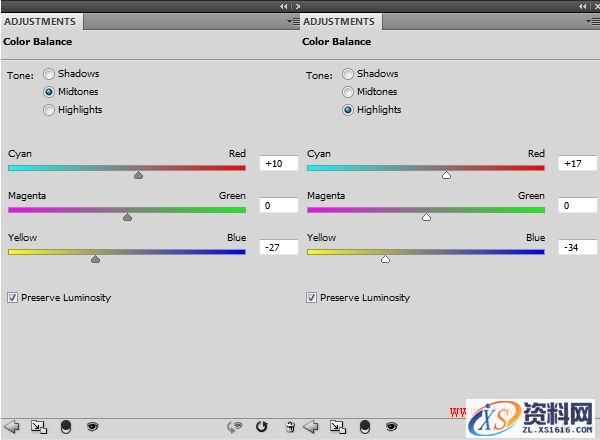Delete the adjustment using the trash icon
This screenshot has width=600, height=440.
point(289,426)
